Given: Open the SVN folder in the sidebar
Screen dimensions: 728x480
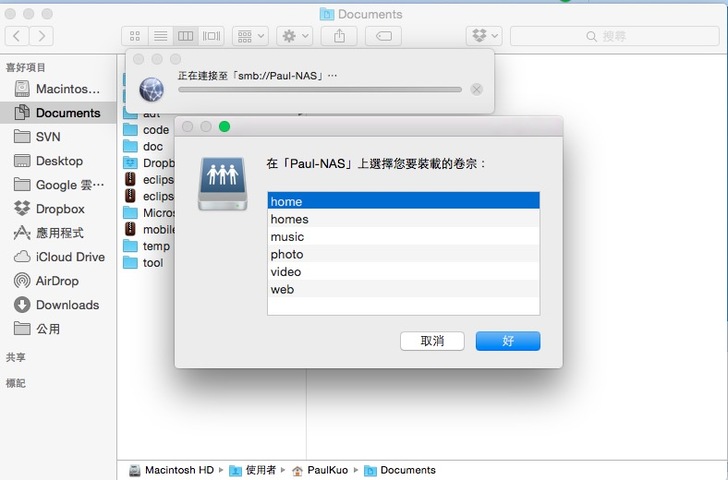Looking at the screenshot, I should tap(58, 137).
